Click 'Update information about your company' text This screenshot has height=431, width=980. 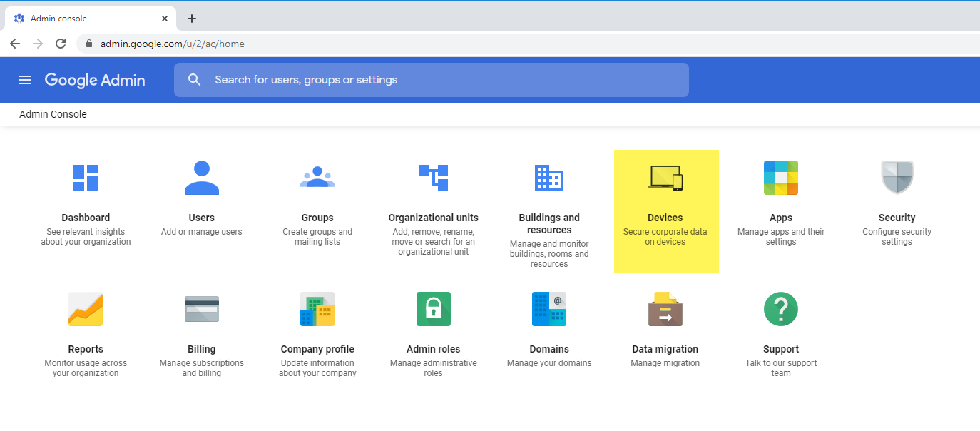tap(317, 368)
